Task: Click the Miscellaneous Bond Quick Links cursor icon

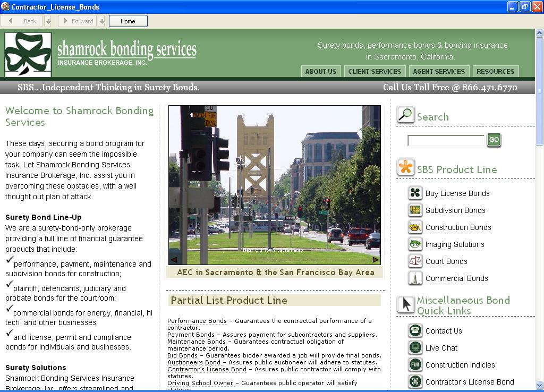Action: point(405,304)
